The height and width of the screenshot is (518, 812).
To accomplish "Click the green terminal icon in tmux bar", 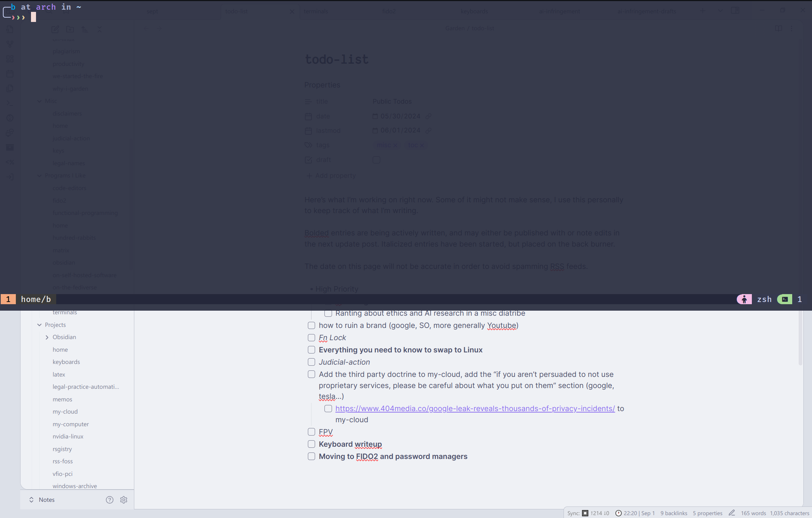I will (x=785, y=299).
